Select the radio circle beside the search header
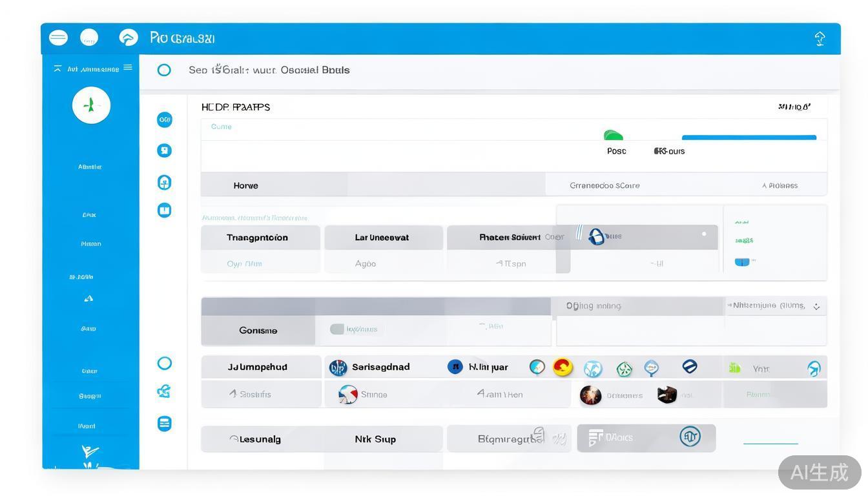Viewport: 868px width, 496px height. click(x=164, y=70)
